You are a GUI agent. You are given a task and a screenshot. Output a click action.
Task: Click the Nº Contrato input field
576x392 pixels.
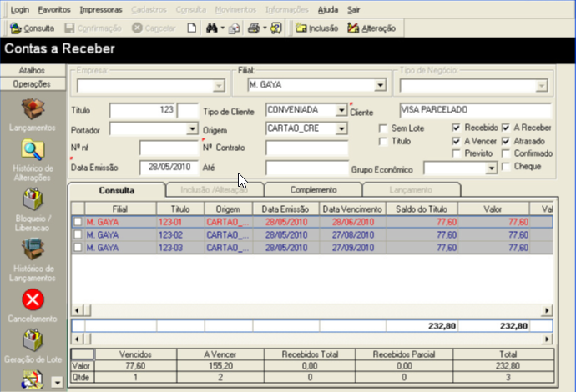(306, 148)
